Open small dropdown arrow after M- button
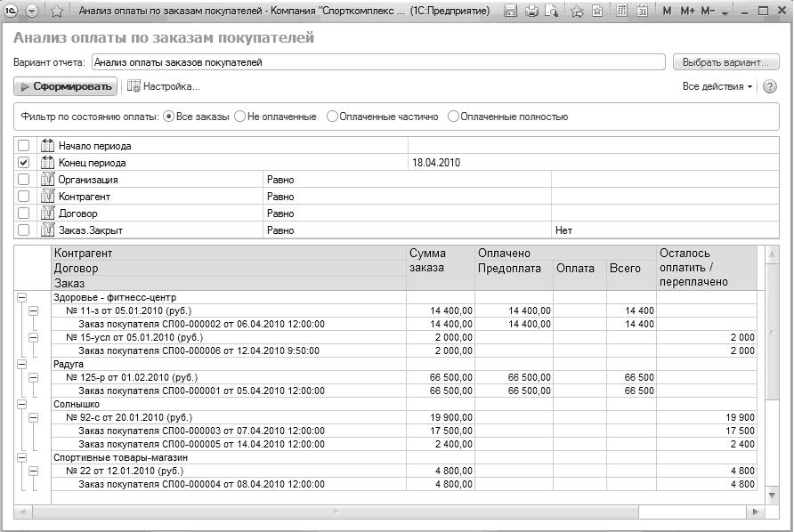794x532 pixels. click(725, 12)
